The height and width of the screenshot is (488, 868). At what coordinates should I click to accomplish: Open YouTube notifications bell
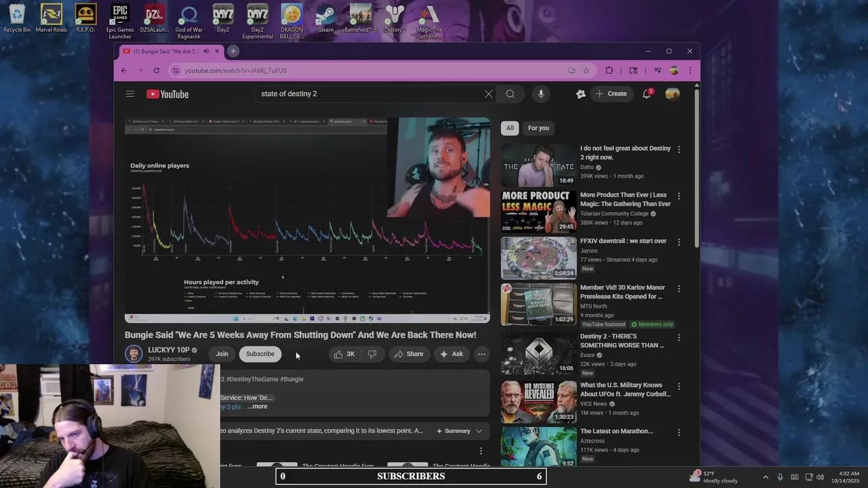tap(647, 94)
